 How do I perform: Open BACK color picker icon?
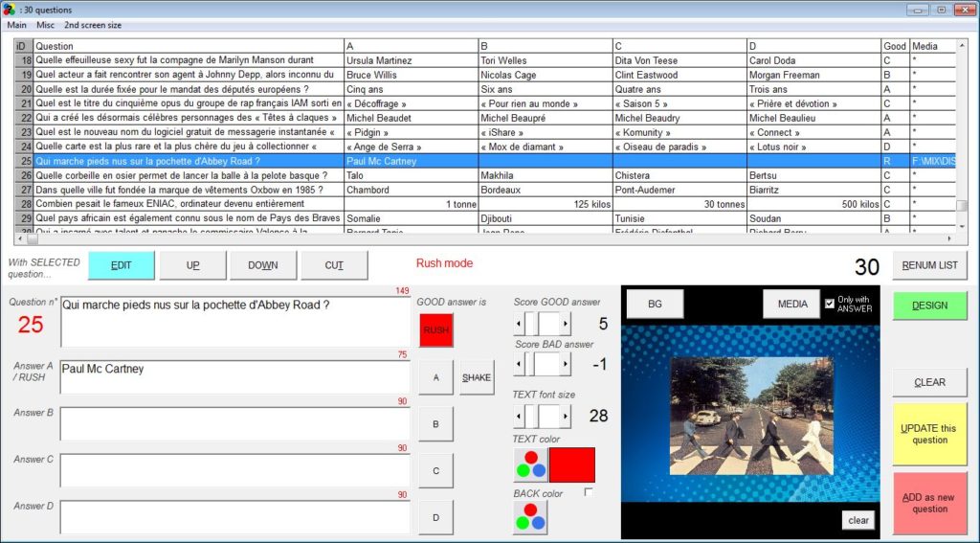tap(530, 517)
